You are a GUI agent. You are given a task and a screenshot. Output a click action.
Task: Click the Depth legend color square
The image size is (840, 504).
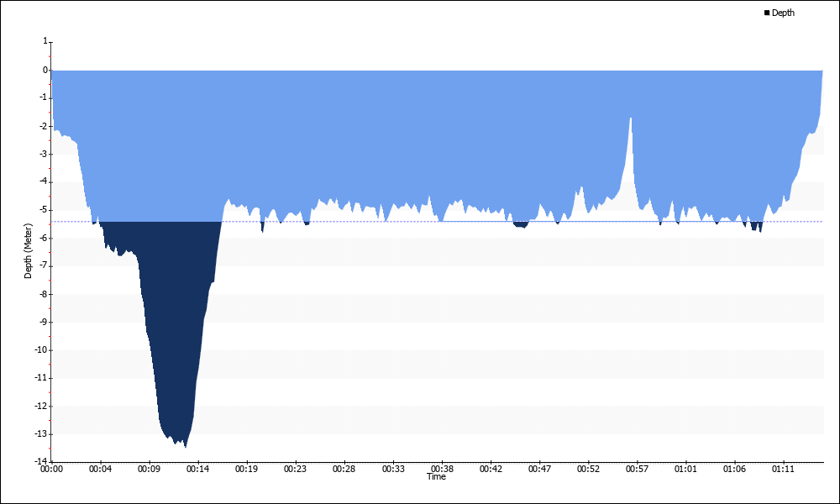pyautogui.click(x=767, y=13)
